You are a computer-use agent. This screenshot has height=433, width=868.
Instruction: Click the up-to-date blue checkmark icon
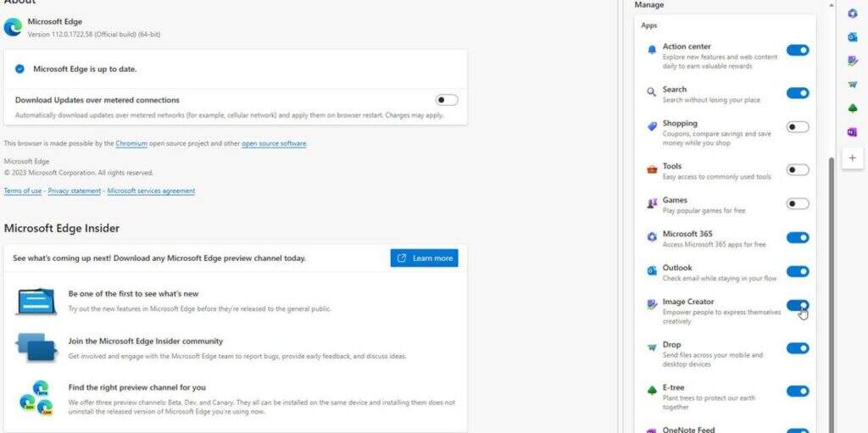[20, 69]
